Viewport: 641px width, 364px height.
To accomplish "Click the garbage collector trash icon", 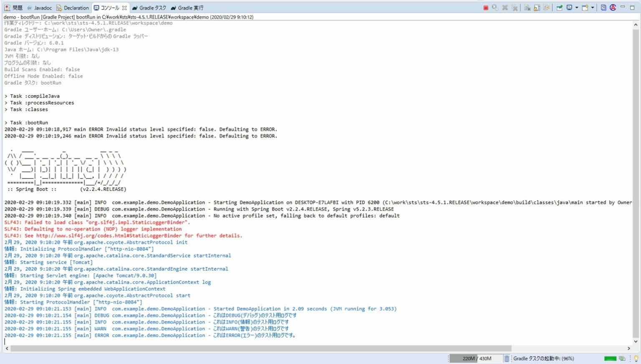I will 507,359.
